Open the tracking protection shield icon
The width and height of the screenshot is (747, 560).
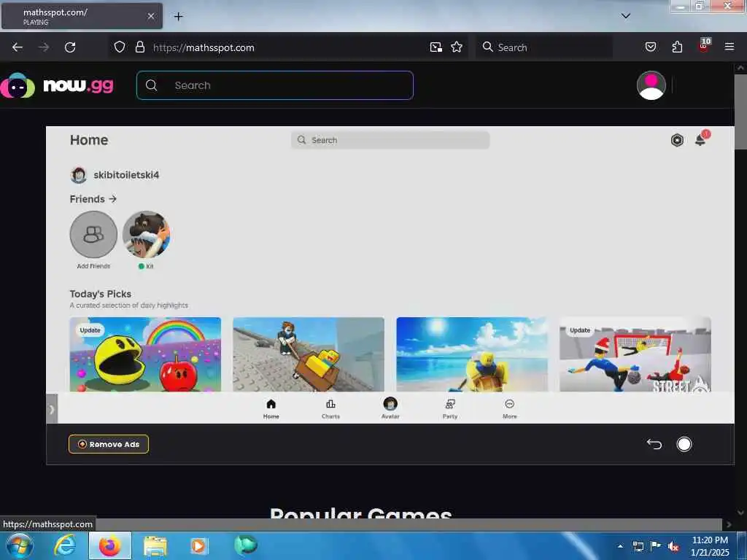pos(120,47)
